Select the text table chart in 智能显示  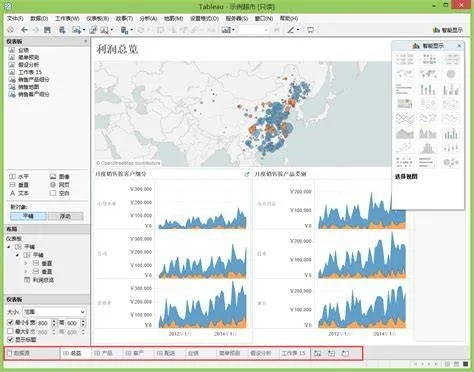405,59
